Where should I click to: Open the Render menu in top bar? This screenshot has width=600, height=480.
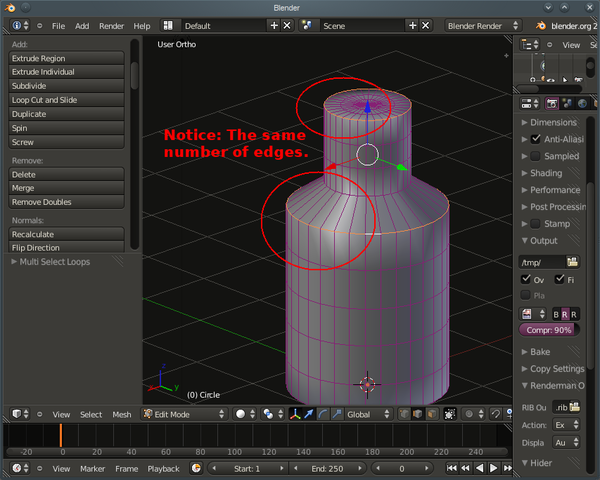click(x=111, y=25)
